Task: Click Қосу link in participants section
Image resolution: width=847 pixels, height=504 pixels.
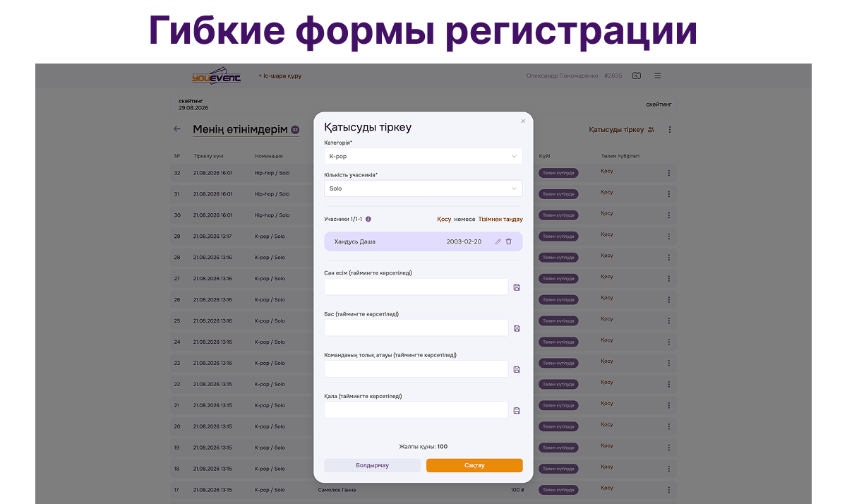Action: click(x=444, y=219)
